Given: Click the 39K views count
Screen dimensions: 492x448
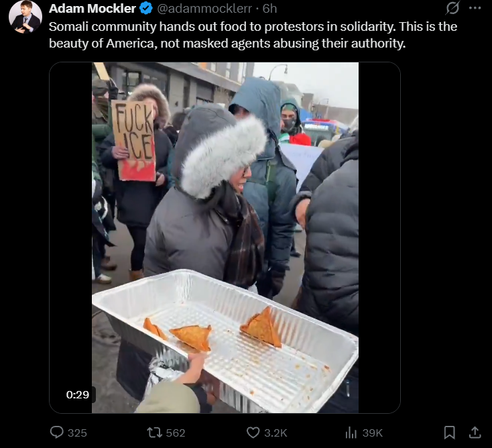Looking at the screenshot, I should pyautogui.click(x=373, y=433).
